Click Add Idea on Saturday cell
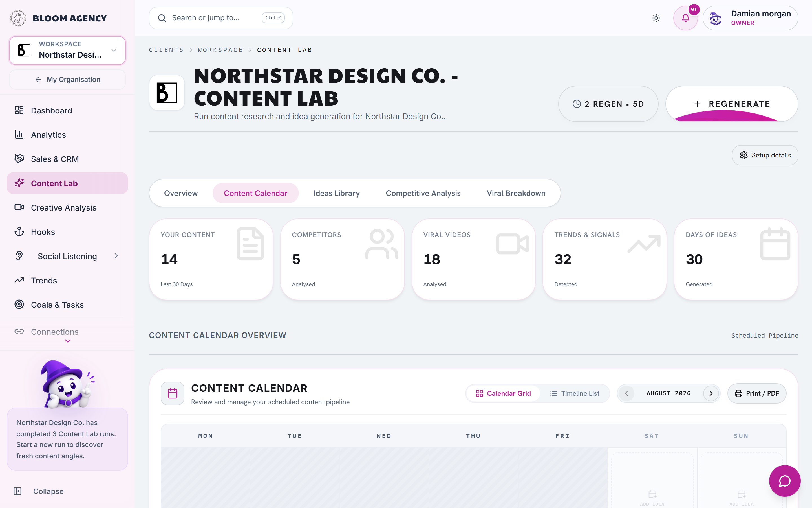Viewport: 812px width, 508px height. click(652, 497)
